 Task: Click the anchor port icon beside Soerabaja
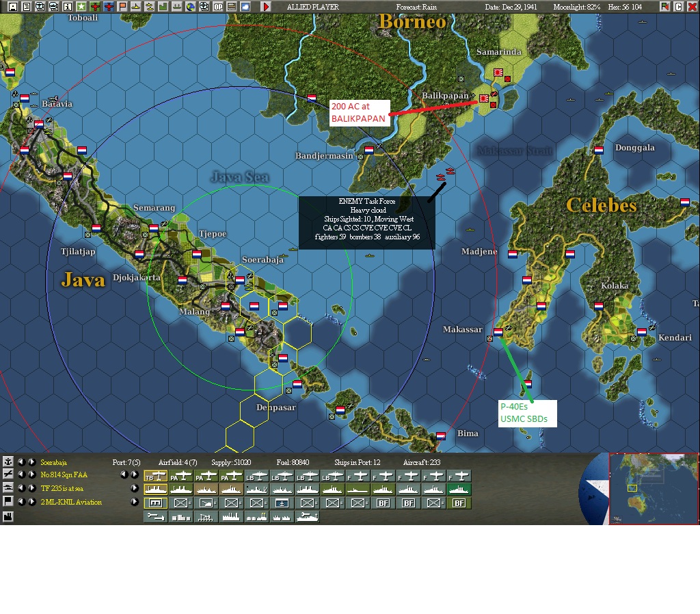[x=8, y=462]
